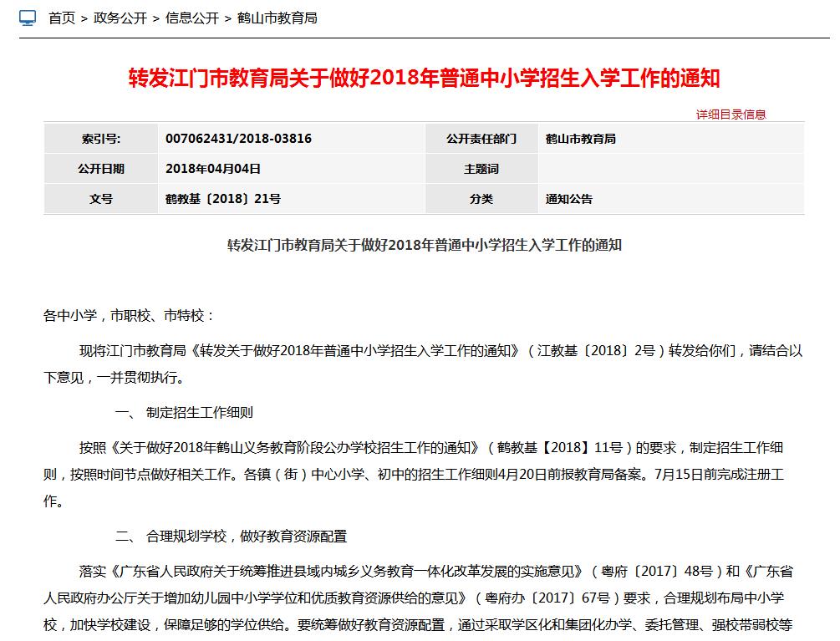Click the 公开日期 label cell
840x641 pixels.
101,169
